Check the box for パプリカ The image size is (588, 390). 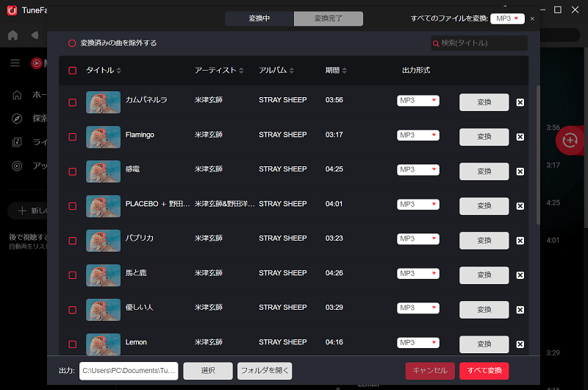point(72,241)
